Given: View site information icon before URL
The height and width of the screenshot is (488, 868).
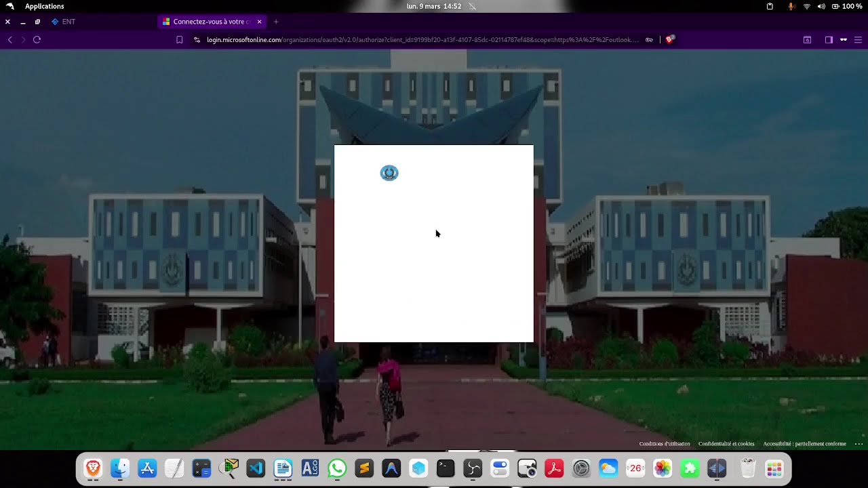Looking at the screenshot, I should [x=197, y=39].
